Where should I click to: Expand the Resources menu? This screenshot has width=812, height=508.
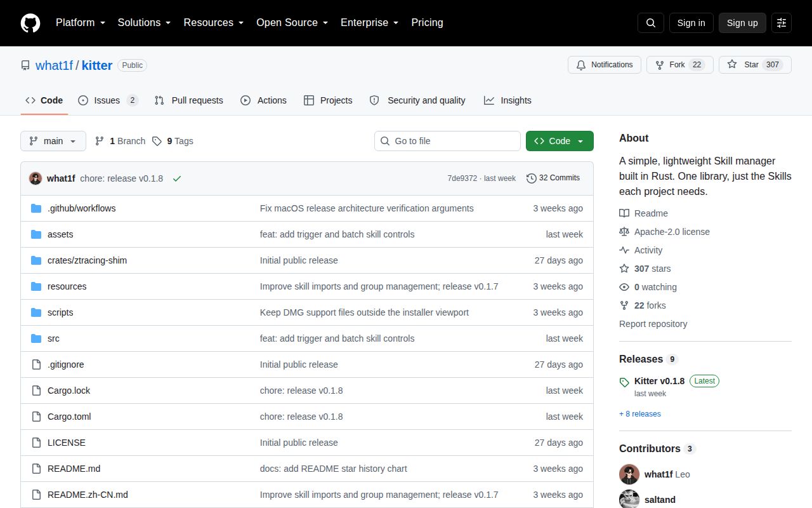[214, 22]
